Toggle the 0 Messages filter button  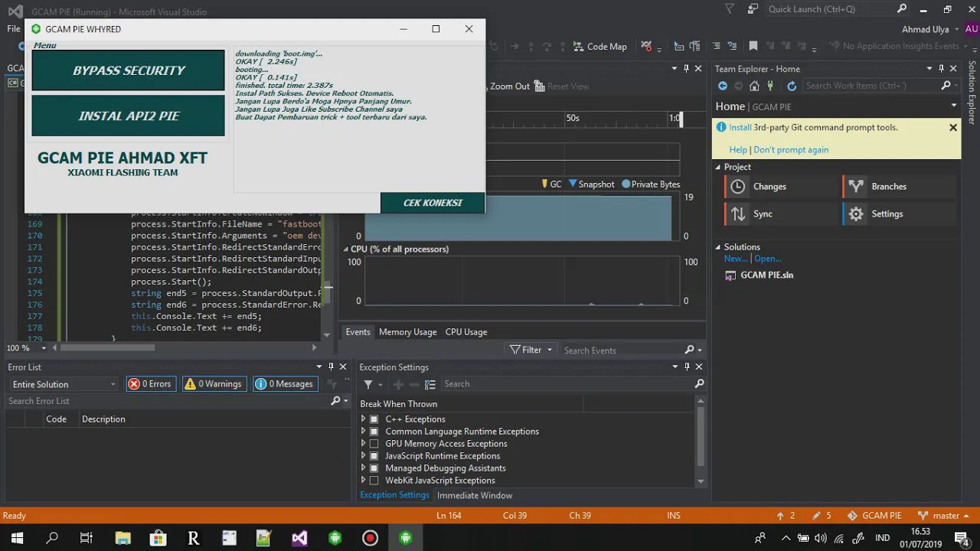pyautogui.click(x=284, y=384)
